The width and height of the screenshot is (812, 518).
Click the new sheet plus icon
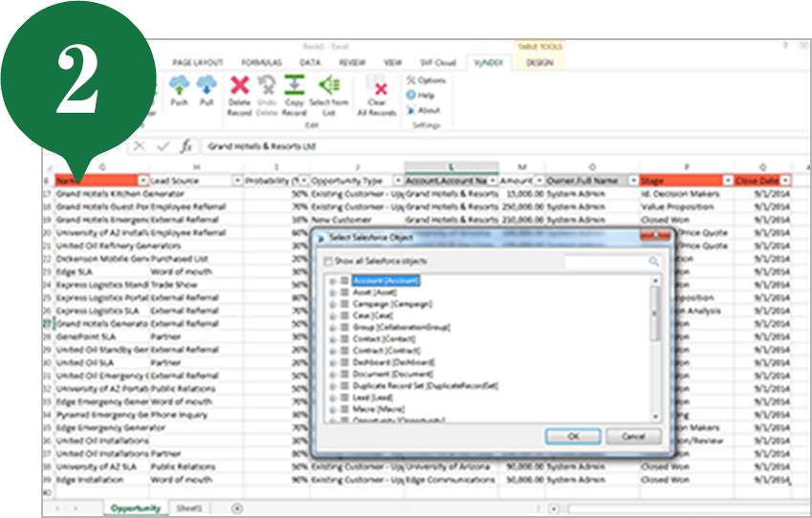tap(237, 508)
